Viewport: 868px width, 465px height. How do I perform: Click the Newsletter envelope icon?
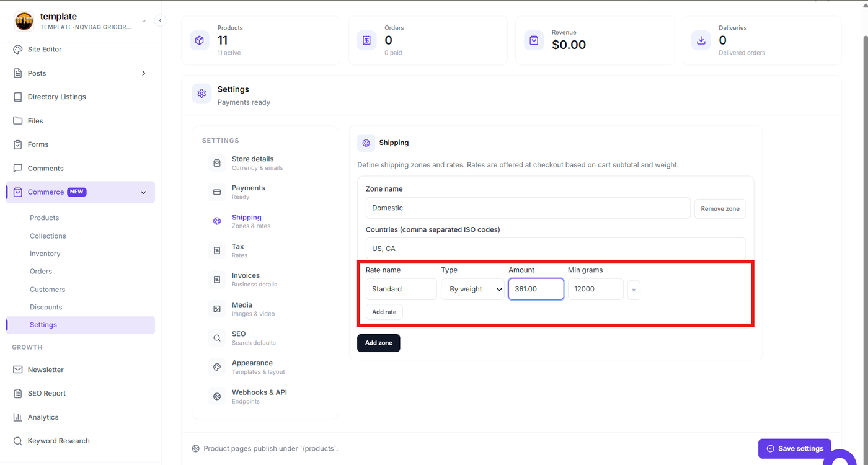tap(17, 370)
